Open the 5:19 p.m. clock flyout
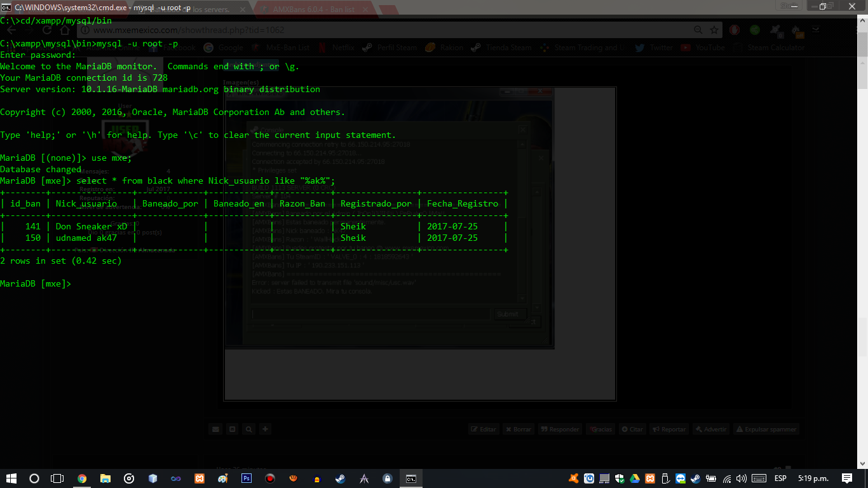The height and width of the screenshot is (488, 868). 813,478
